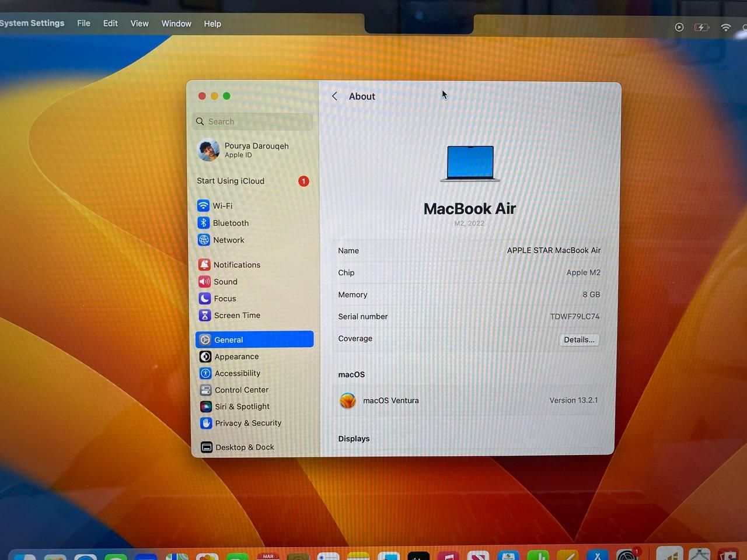The image size is (747, 560).
Task: Select Bluetooth in the sidebar
Action: click(230, 223)
